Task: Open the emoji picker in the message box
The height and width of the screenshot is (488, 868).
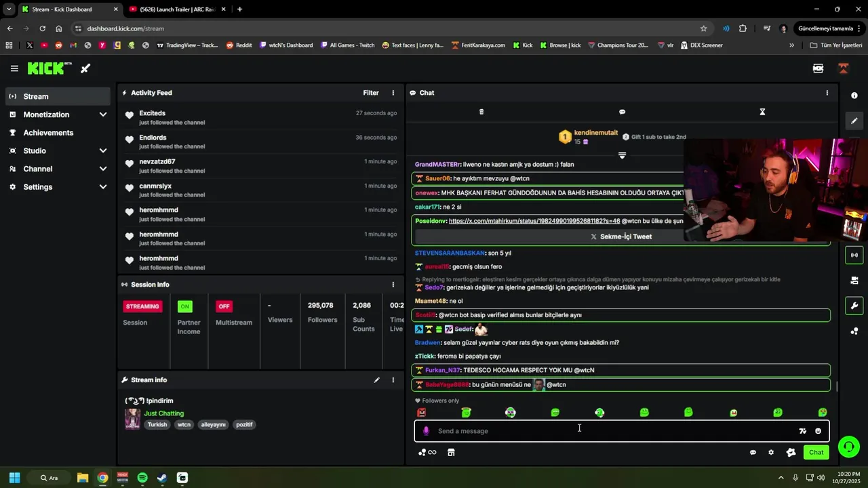Action: click(818, 431)
